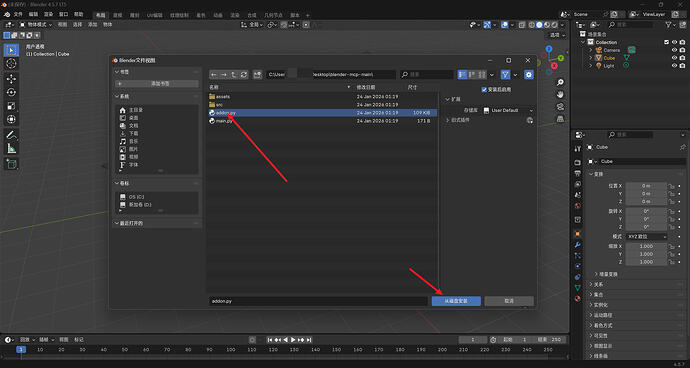
Task: Toggle the viewport camera view icon
Action: click(x=560, y=107)
